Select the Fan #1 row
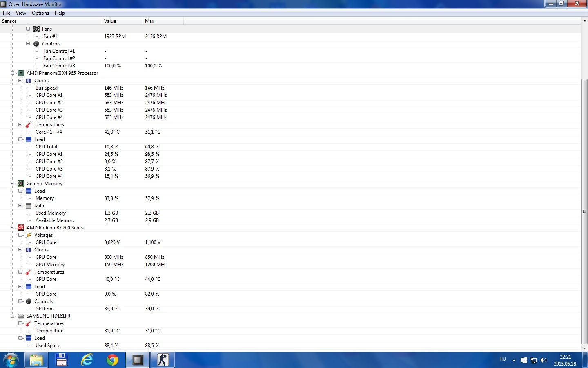This screenshot has width=588, height=368. pyautogui.click(x=290, y=36)
